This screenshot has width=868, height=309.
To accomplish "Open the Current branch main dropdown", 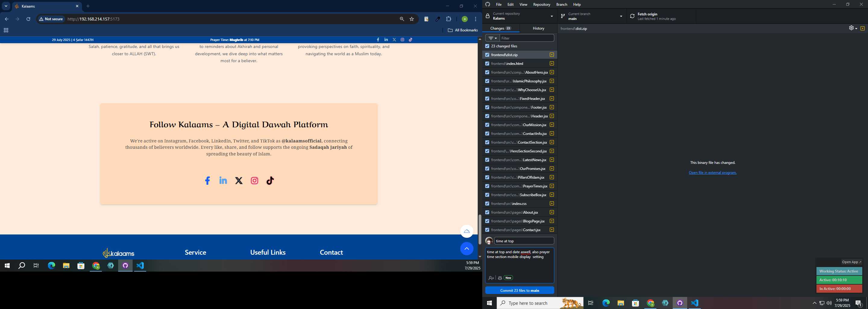I will click(x=592, y=16).
